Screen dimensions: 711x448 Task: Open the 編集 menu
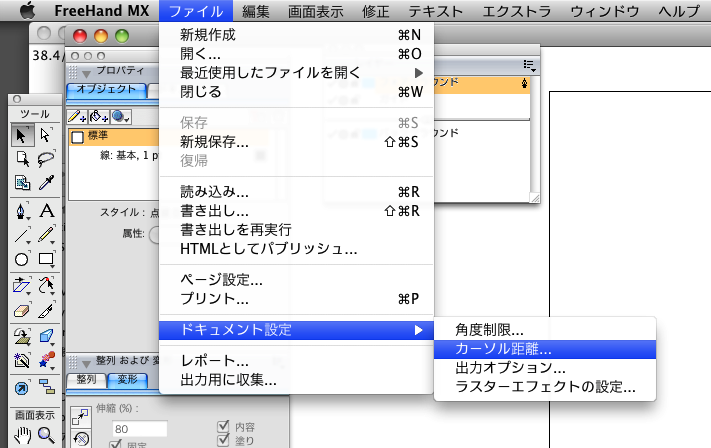(x=255, y=11)
